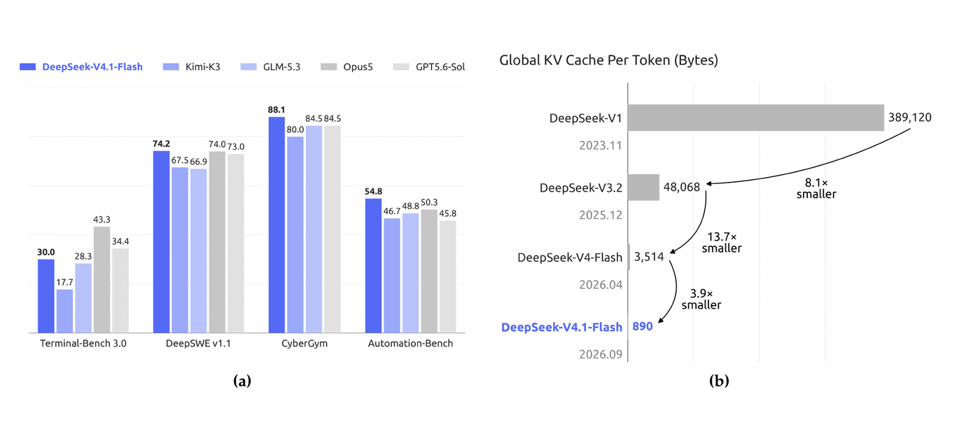Click the 46.7 bar value
The height and width of the screenshot is (445, 980).
tap(393, 211)
